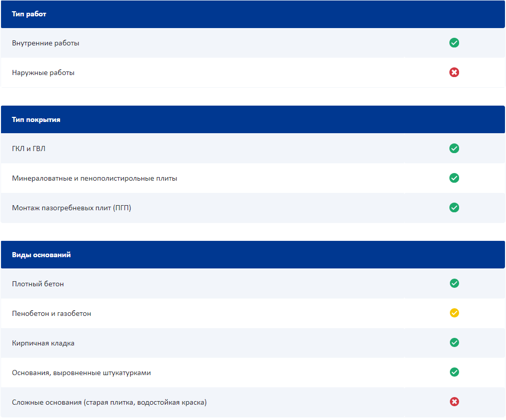Click checkmark for Минераловатные и пенополистирольные плиты
The width and height of the screenshot is (506, 420).
(x=454, y=178)
